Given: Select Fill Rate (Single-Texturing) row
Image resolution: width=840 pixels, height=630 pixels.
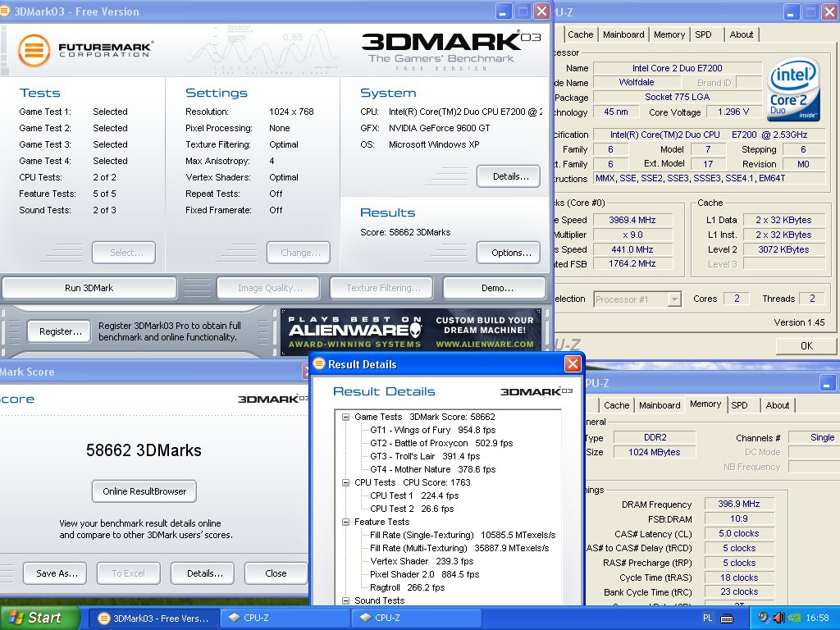Looking at the screenshot, I should [463, 535].
